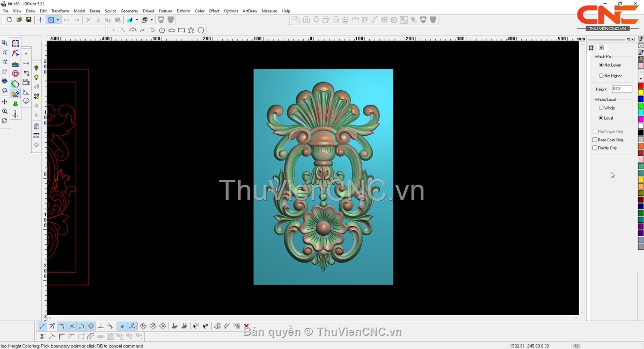Click the Height value input field
Image resolution: width=644 pixels, height=349 pixels.
pyautogui.click(x=622, y=89)
